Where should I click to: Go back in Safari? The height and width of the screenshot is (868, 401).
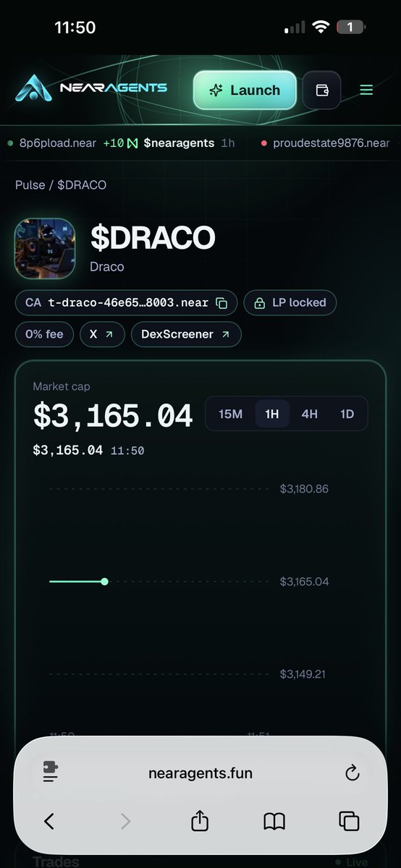49,821
